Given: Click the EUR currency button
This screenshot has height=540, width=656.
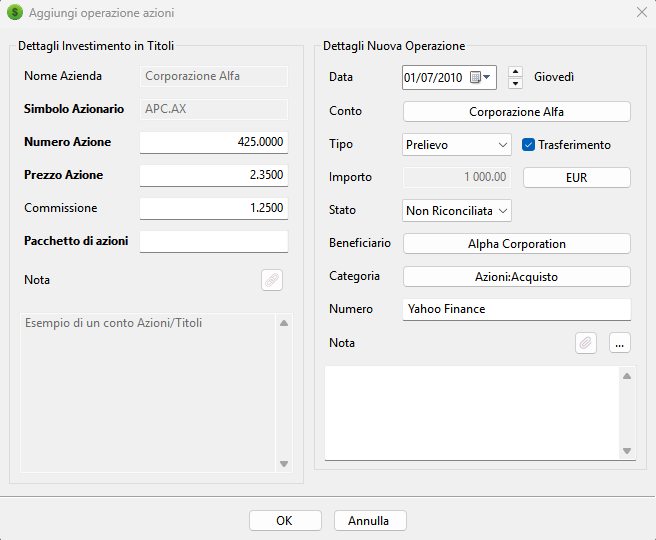Looking at the screenshot, I should (577, 178).
